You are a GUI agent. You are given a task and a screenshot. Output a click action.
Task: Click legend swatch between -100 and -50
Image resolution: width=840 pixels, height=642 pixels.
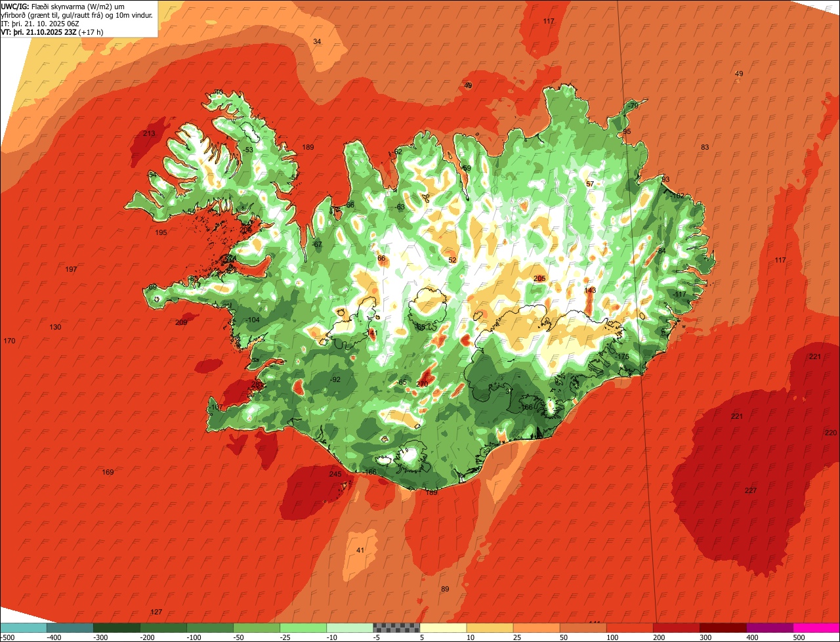(x=210, y=628)
